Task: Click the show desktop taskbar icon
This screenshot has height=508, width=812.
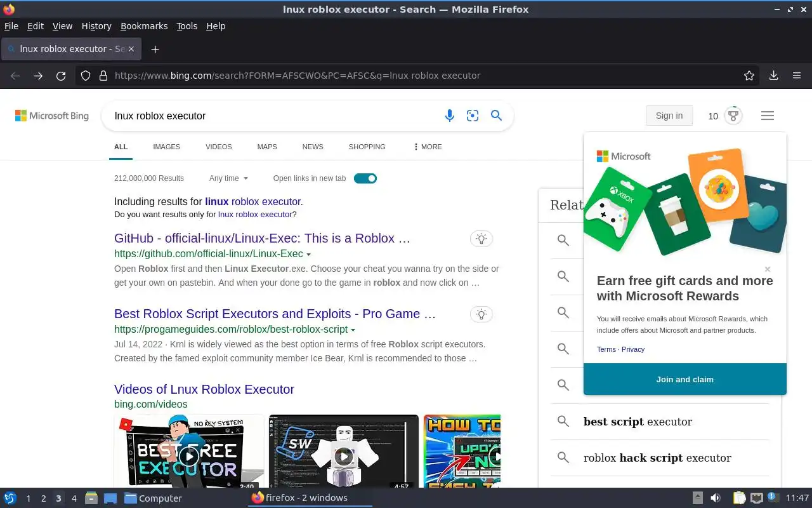Action: (110, 498)
